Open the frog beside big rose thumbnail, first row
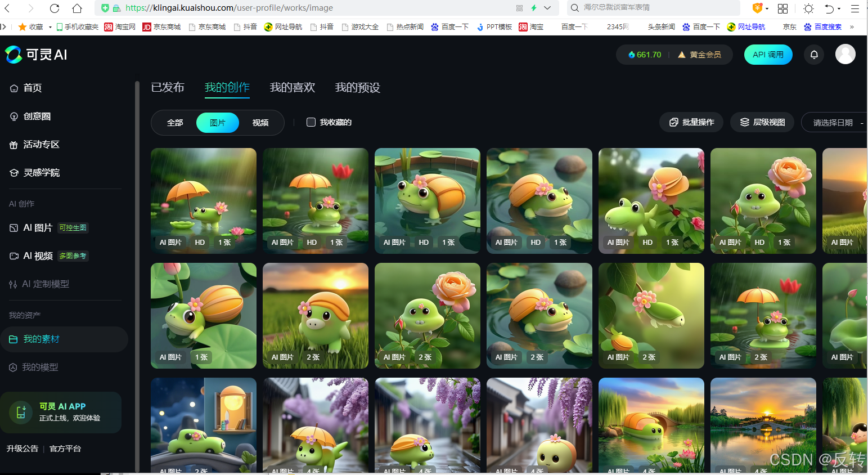The height and width of the screenshot is (475, 868). (x=763, y=201)
